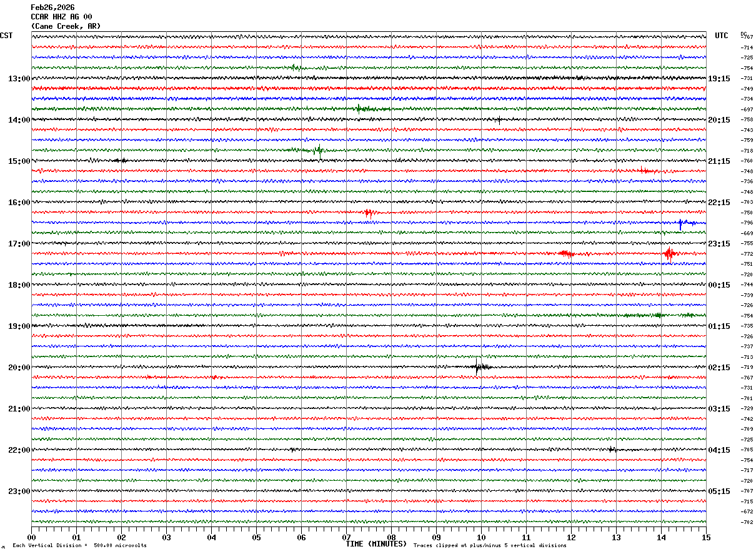756x554 pixels.
Task: Select the station code text CCAR HHZ AG 00
Action: pyautogui.click(x=61, y=17)
